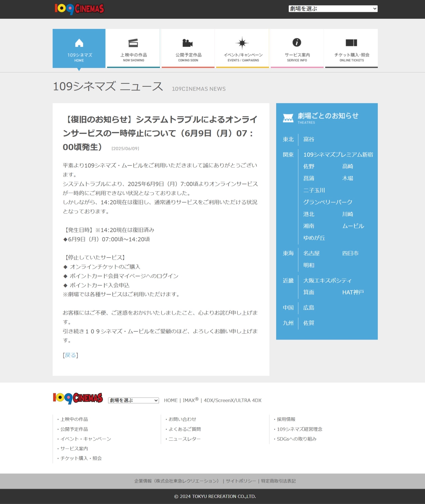Open the footer 劇場を選ぶ dropdown
This screenshot has height=504, width=425.
(134, 400)
